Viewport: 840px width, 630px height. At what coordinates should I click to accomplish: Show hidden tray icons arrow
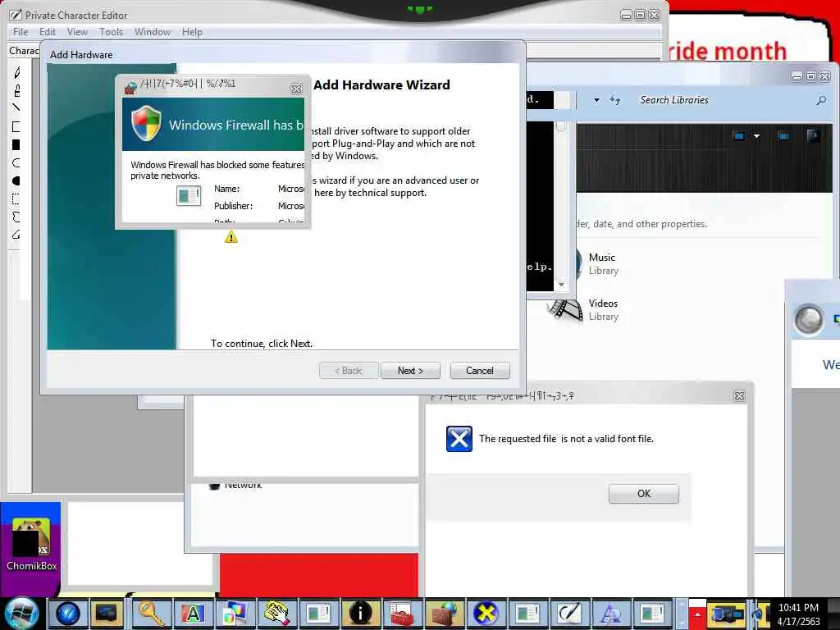click(x=697, y=614)
